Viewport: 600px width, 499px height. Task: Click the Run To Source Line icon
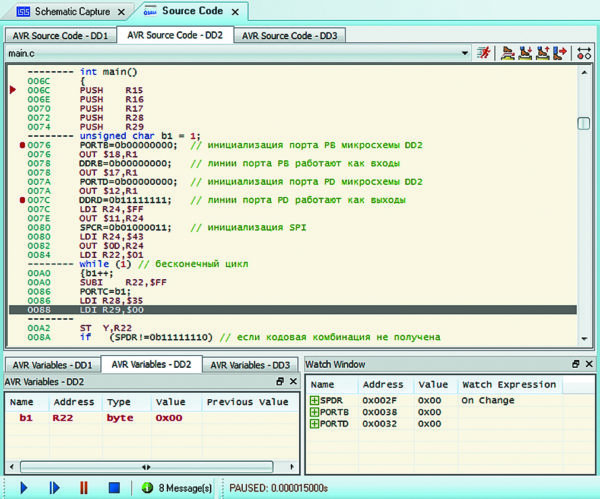point(560,53)
